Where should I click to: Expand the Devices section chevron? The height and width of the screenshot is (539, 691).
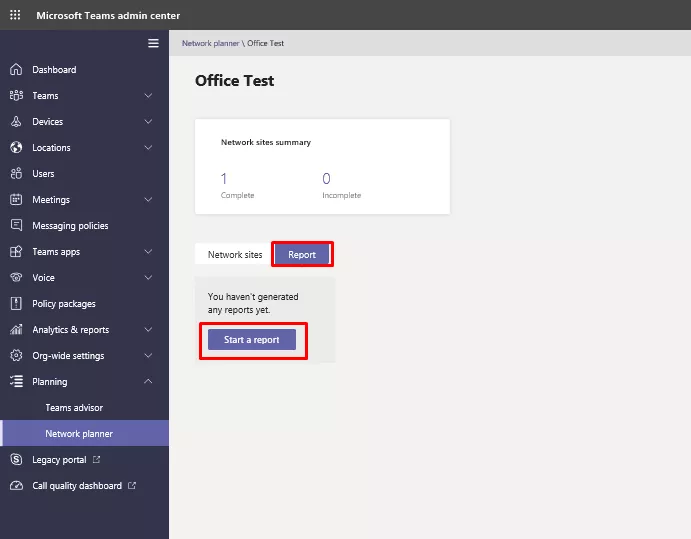[148, 122]
